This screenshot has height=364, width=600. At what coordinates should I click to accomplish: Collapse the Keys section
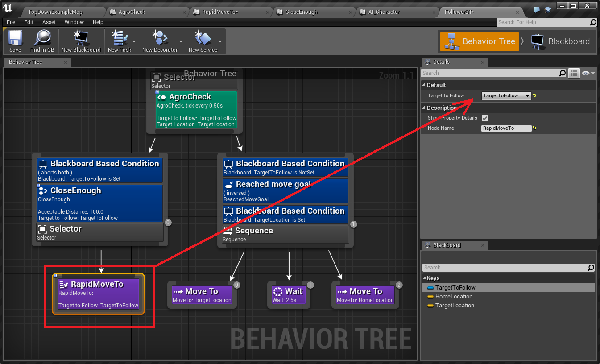pyautogui.click(x=425, y=278)
